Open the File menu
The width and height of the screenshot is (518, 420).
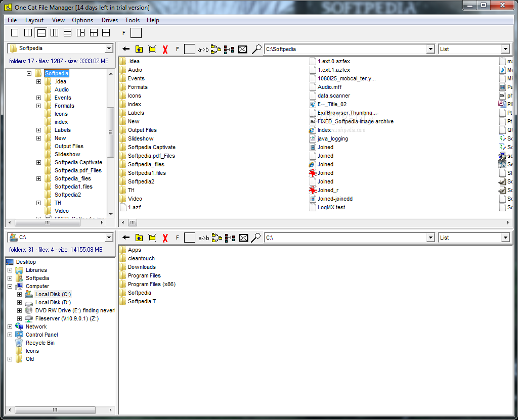[x=12, y=20]
